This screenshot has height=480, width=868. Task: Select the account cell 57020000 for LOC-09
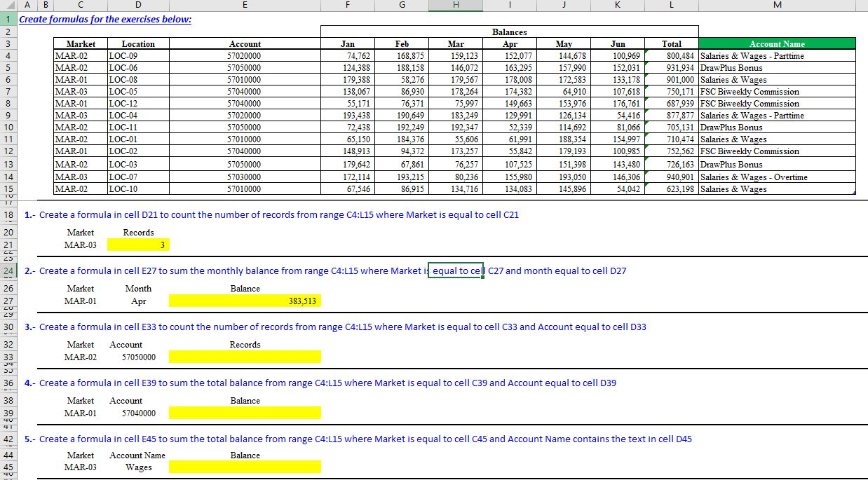tap(245, 55)
